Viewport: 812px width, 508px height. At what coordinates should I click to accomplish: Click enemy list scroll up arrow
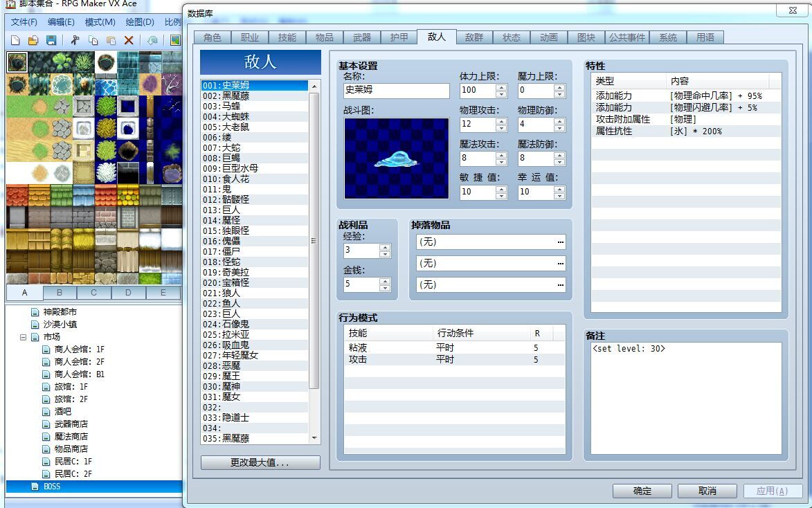(x=314, y=86)
